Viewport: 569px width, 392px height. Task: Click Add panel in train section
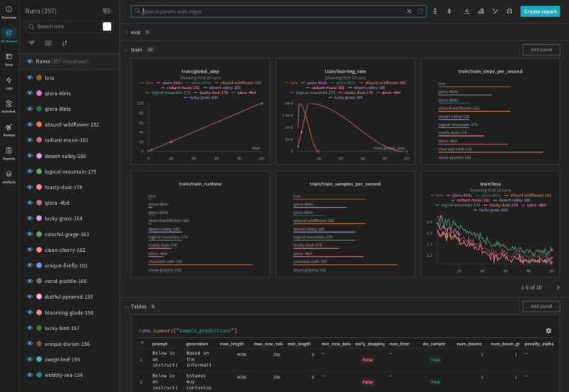click(x=541, y=49)
